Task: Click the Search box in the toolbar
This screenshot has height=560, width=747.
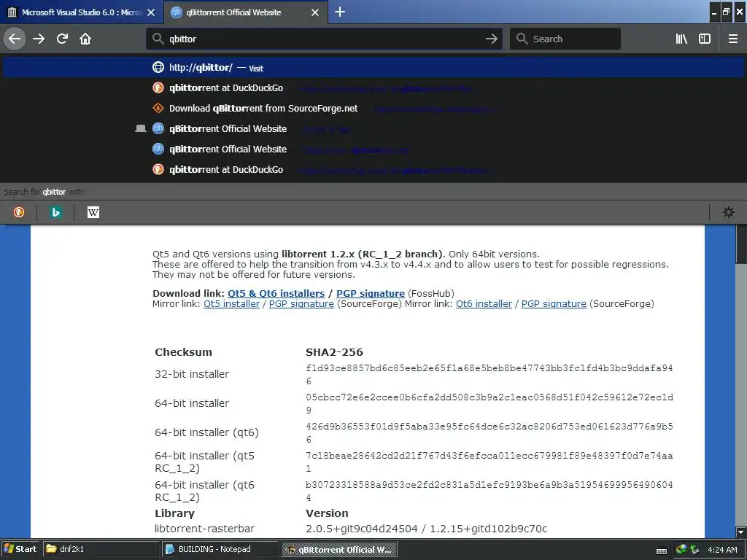Action: [x=565, y=39]
